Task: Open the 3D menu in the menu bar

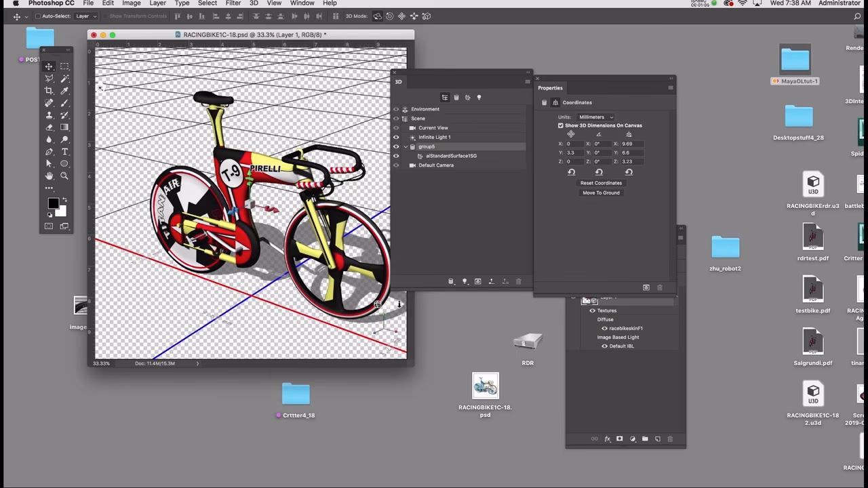Action: (x=254, y=3)
